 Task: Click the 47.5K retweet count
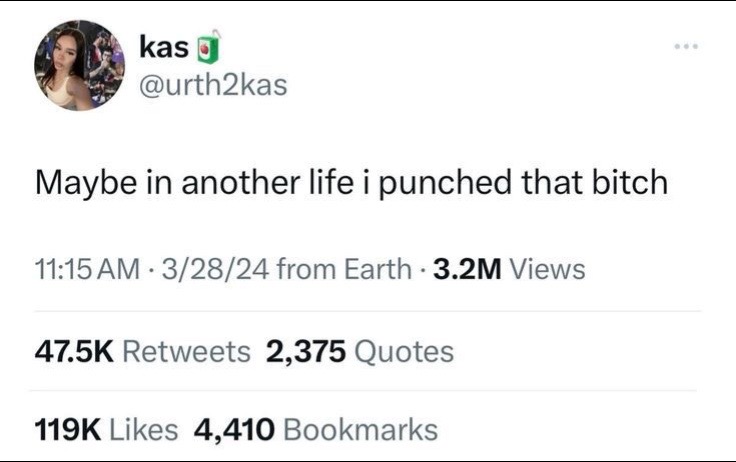click(74, 352)
